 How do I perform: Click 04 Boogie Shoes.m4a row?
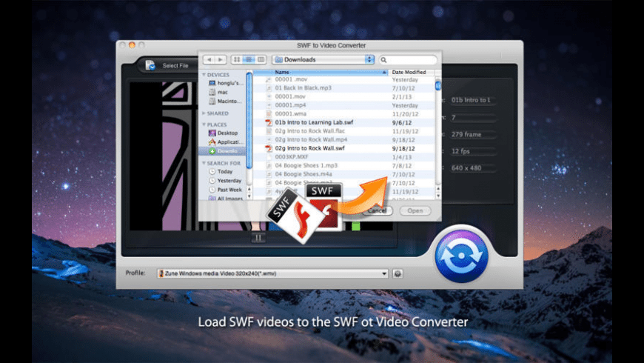pos(343,174)
